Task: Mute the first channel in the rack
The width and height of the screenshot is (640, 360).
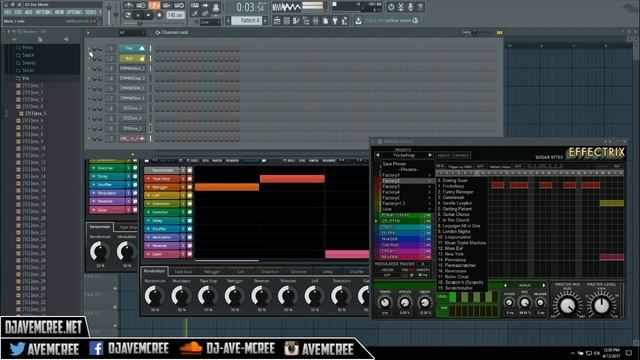Action: (89, 49)
